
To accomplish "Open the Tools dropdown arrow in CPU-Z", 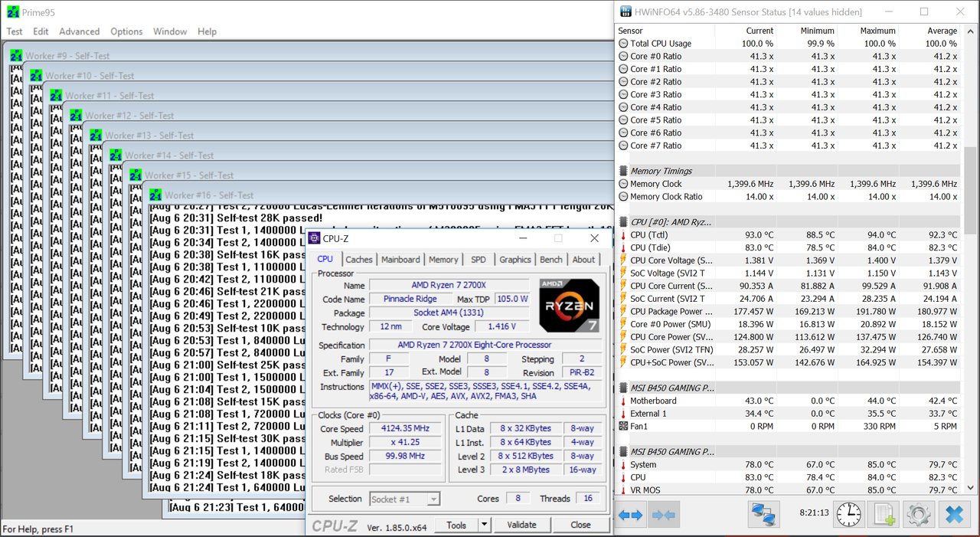I will 484,525.
